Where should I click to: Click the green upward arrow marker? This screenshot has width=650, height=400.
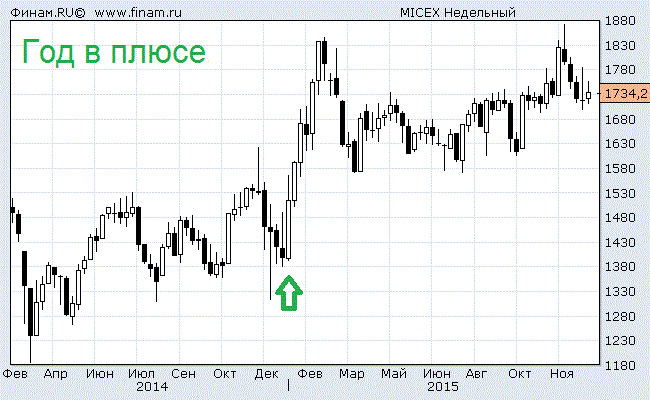point(288,294)
